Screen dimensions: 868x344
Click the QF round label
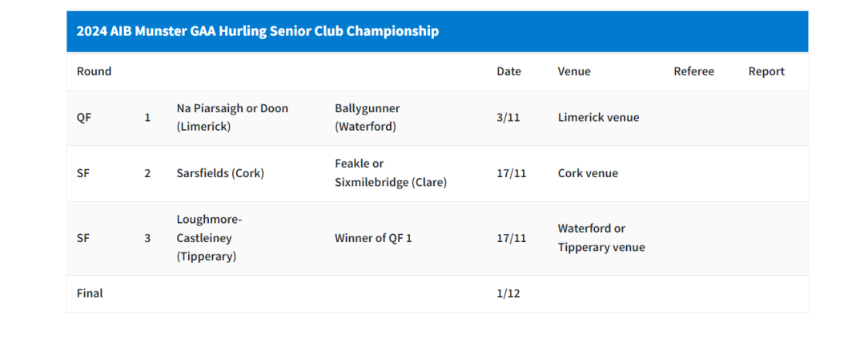click(83, 117)
